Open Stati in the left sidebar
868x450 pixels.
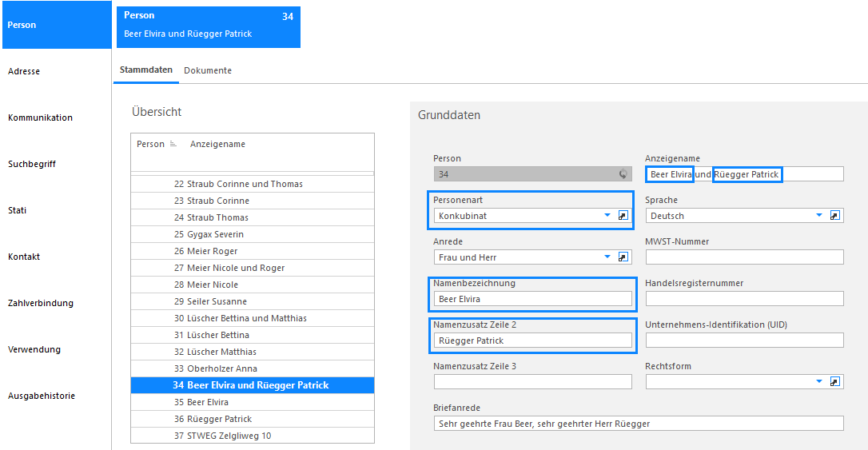[17, 210]
